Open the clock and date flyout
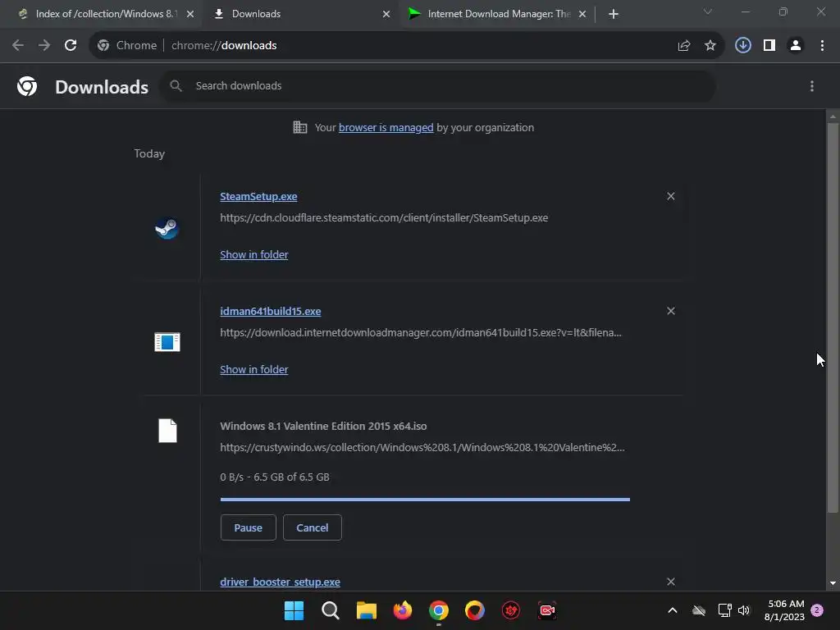The width and height of the screenshot is (840, 630). coord(784,610)
